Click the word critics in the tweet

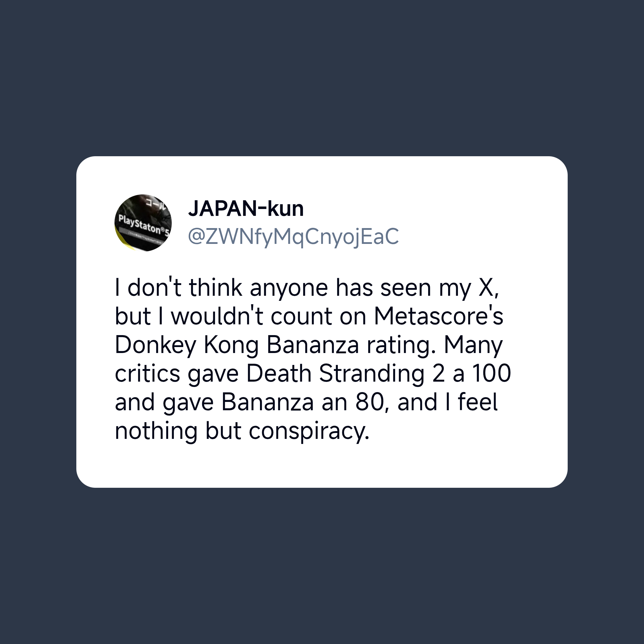click(147, 373)
